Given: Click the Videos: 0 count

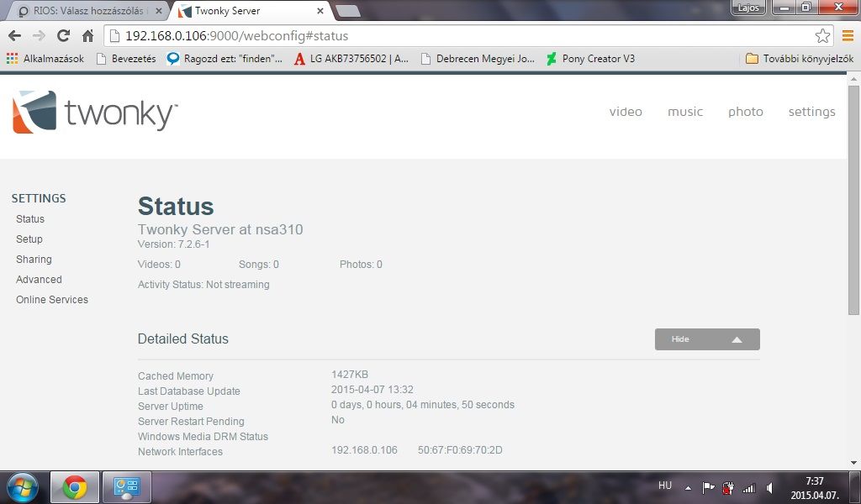Looking at the screenshot, I should point(159,265).
